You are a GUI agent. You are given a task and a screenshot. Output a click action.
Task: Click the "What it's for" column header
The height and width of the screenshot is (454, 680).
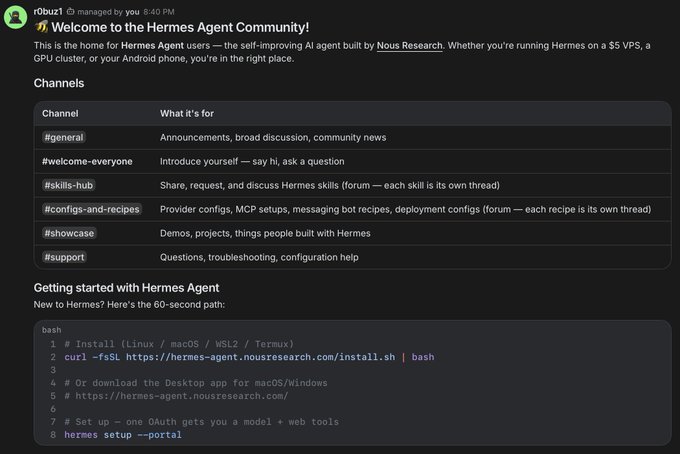pos(187,114)
